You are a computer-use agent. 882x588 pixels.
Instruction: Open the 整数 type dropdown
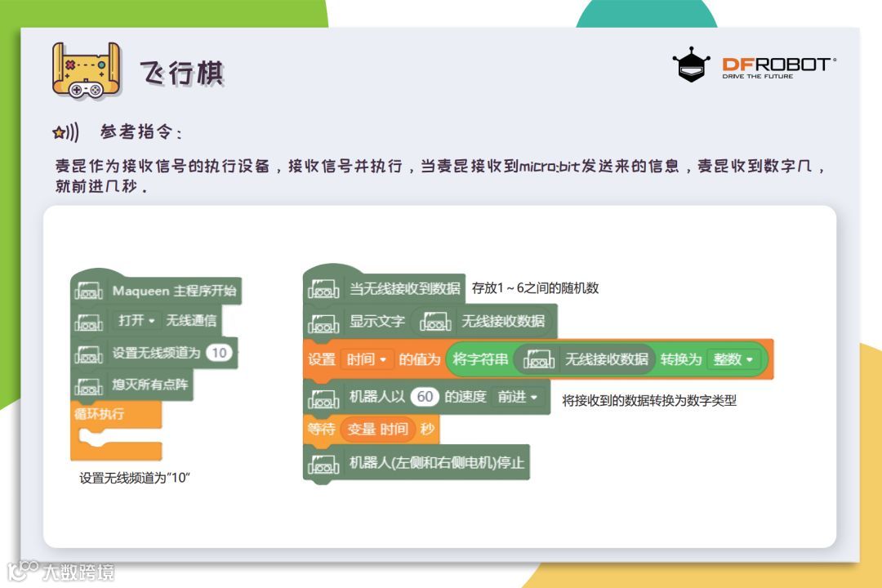[733, 359]
